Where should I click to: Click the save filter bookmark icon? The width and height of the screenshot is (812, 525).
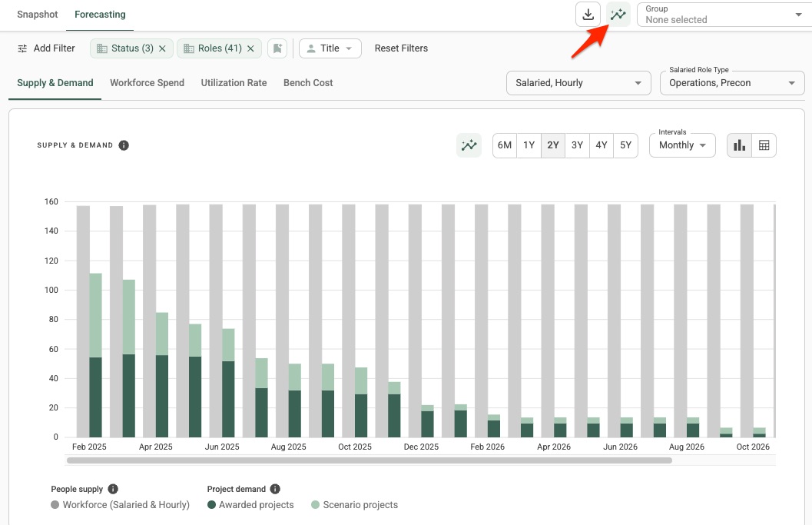tap(277, 48)
